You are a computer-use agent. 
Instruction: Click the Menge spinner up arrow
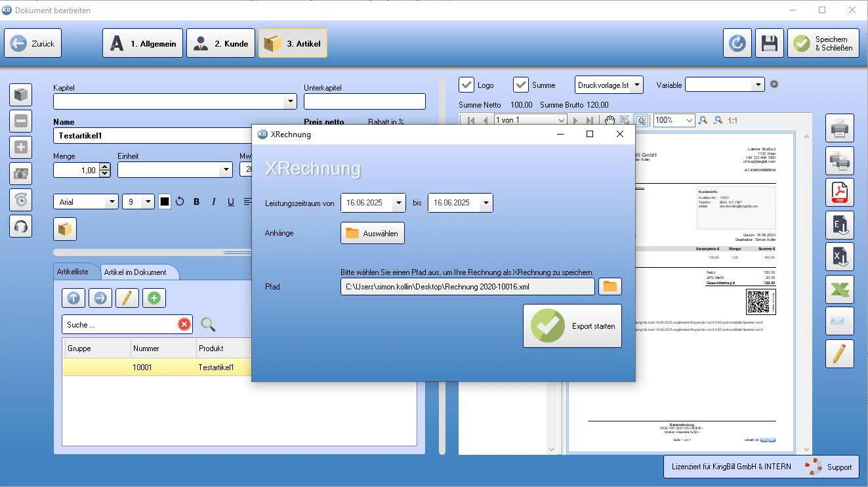point(104,166)
